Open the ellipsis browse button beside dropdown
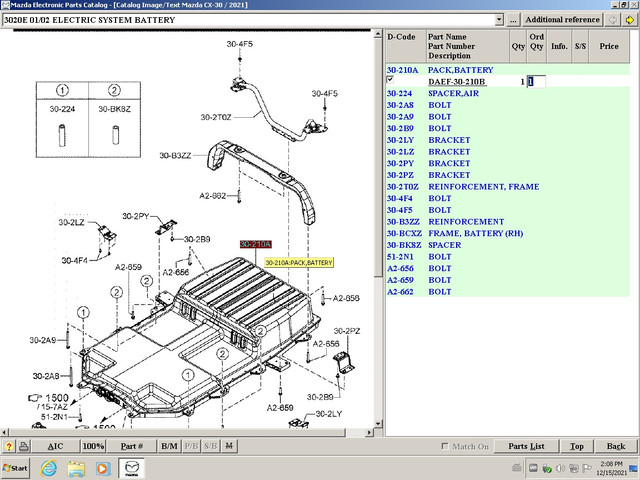 513,20
